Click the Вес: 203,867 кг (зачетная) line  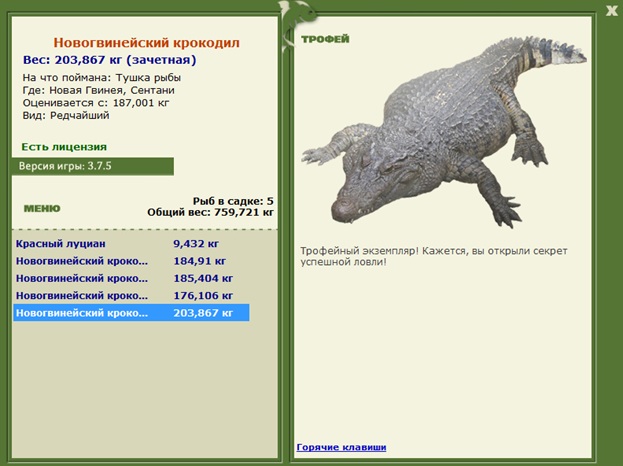click(110, 60)
